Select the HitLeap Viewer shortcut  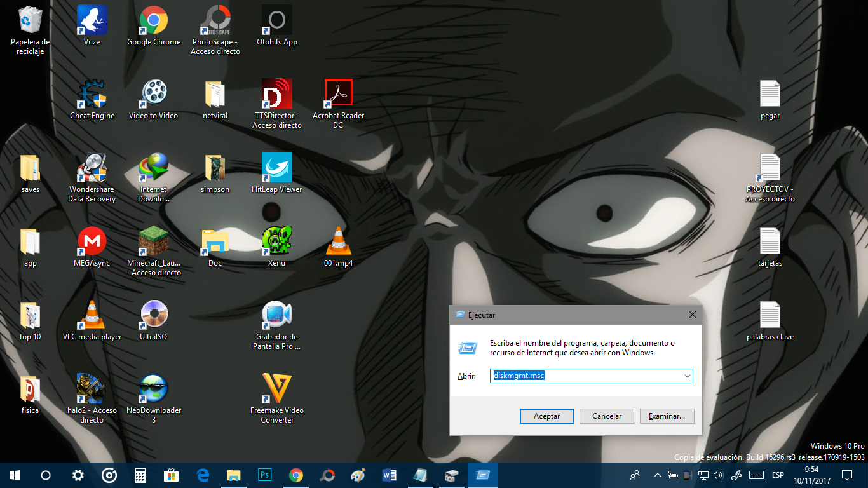click(276, 173)
